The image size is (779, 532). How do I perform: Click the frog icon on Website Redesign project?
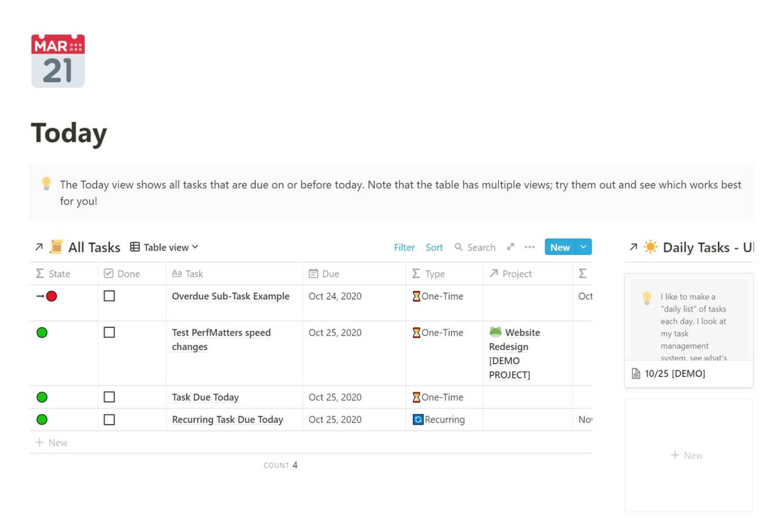[x=496, y=332]
